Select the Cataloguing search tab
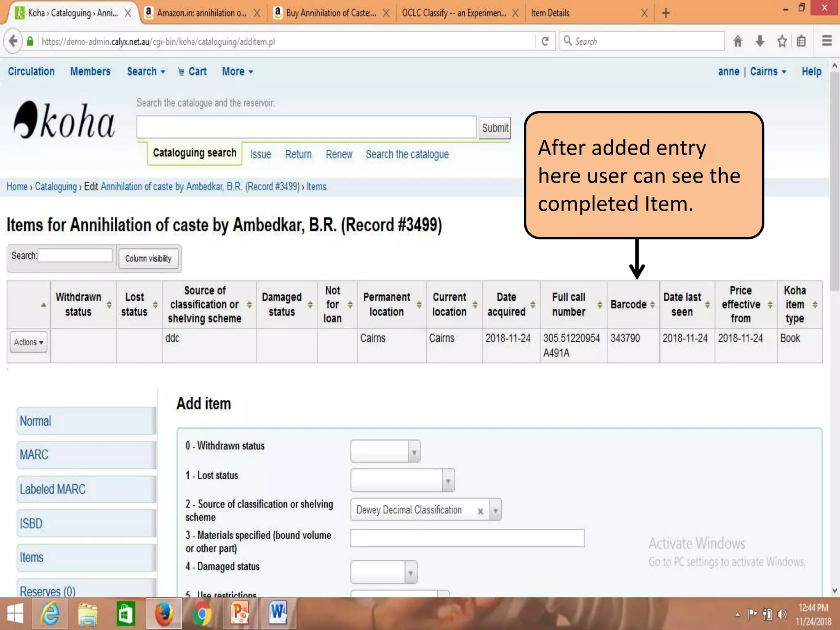 (x=194, y=153)
